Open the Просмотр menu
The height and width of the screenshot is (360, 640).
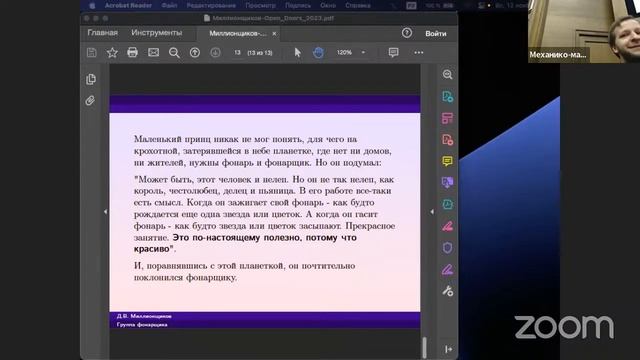point(260,5)
